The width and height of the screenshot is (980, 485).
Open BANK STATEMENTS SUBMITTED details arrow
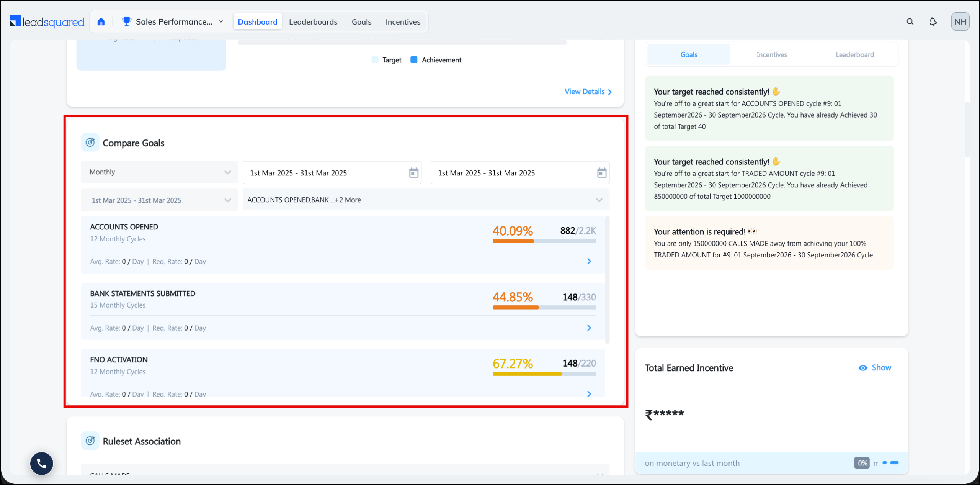point(589,328)
